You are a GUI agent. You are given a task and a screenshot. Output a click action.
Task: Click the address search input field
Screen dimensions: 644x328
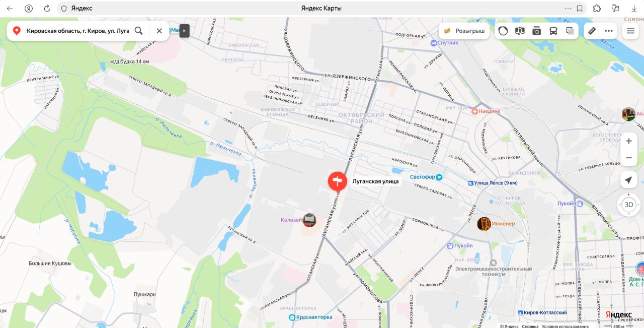(x=77, y=31)
